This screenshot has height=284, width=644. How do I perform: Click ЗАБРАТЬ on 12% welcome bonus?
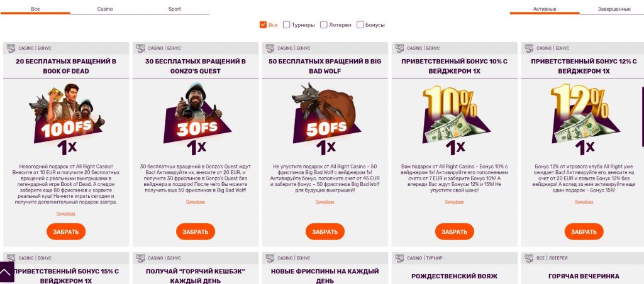(x=584, y=231)
